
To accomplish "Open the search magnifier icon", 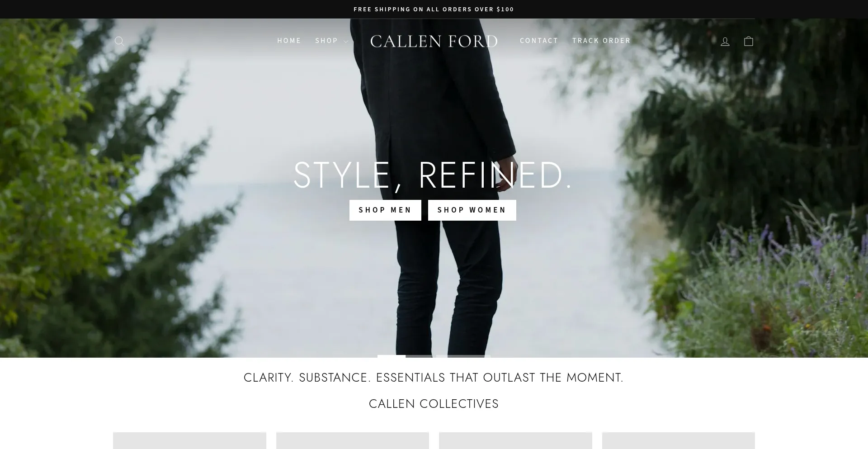I will tap(119, 41).
